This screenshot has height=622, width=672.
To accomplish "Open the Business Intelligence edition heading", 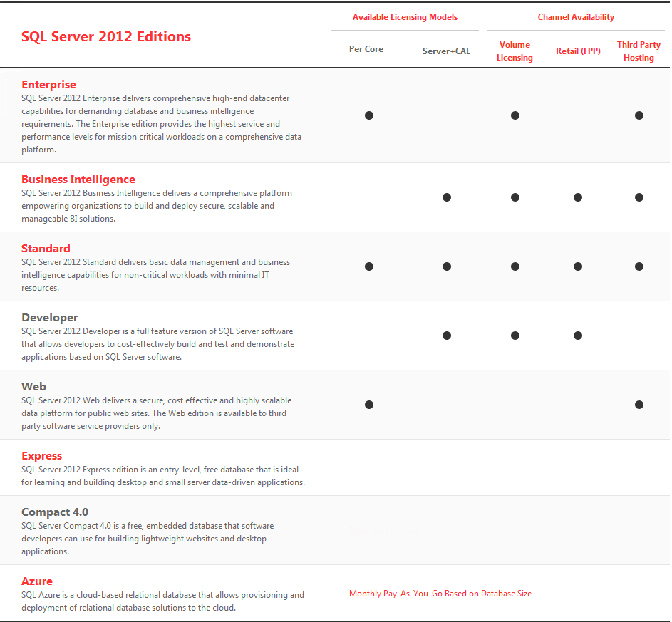I will (x=78, y=179).
